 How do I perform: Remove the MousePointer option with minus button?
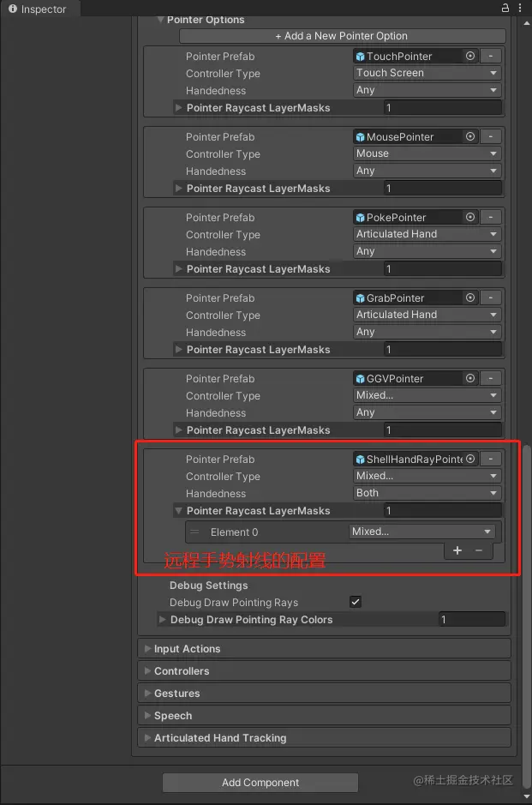click(491, 136)
